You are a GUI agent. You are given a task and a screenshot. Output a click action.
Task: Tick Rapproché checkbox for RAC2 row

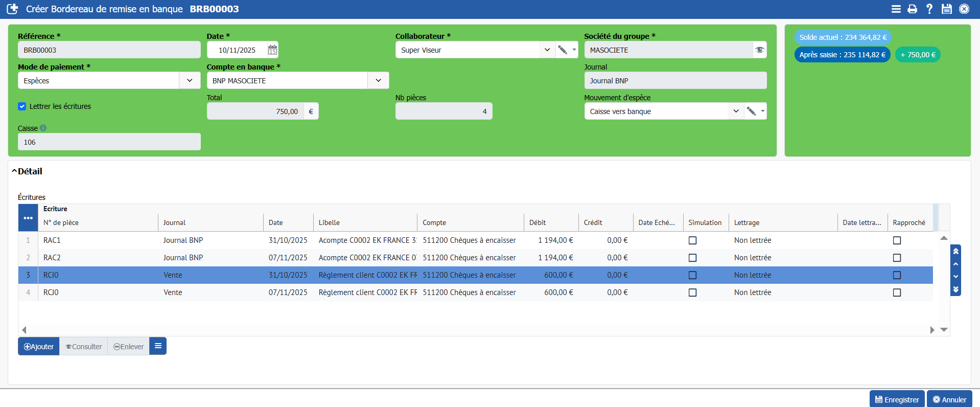pos(897,258)
